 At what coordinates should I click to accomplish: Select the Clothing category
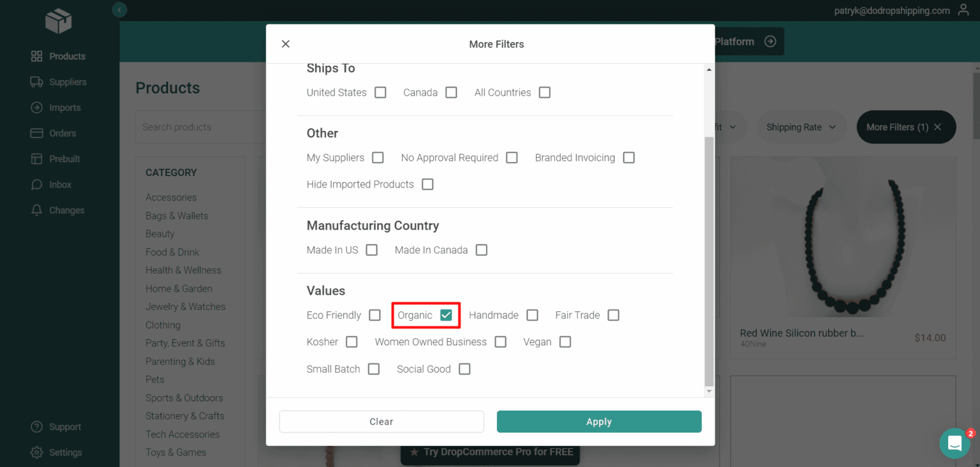163,325
